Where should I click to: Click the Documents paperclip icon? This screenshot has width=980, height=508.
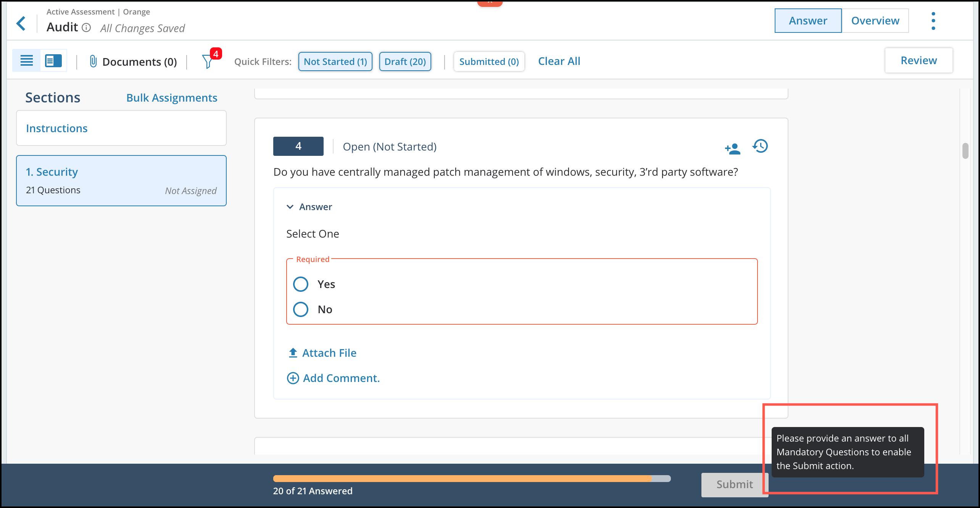point(93,61)
